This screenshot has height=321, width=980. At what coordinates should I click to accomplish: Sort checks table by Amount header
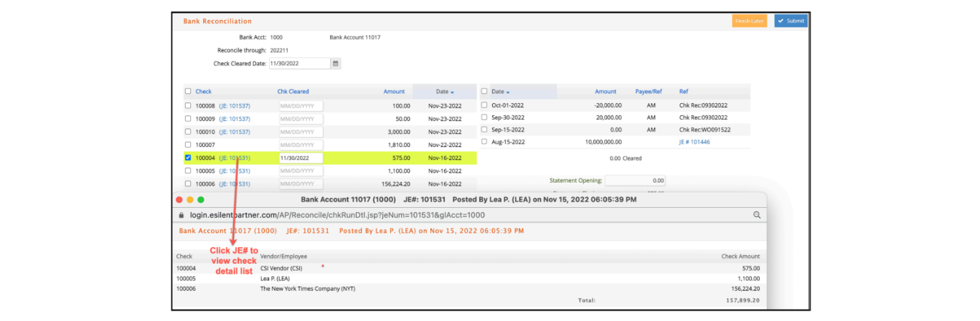pyautogui.click(x=394, y=92)
